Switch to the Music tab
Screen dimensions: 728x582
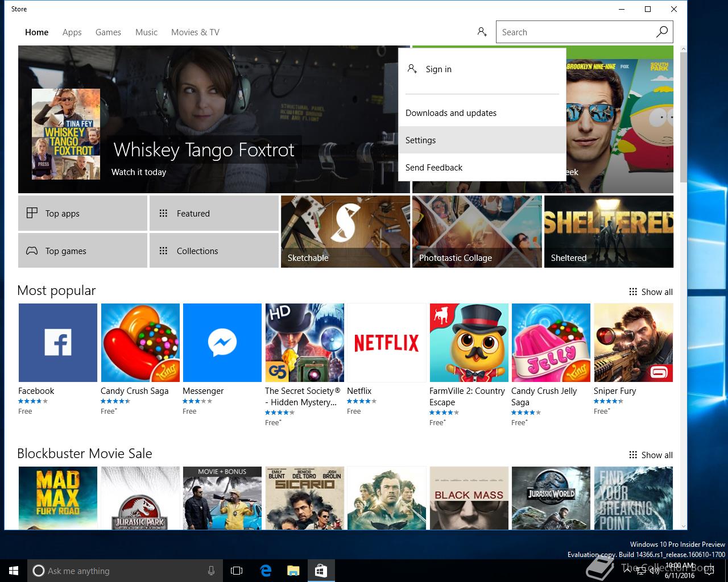coord(146,32)
